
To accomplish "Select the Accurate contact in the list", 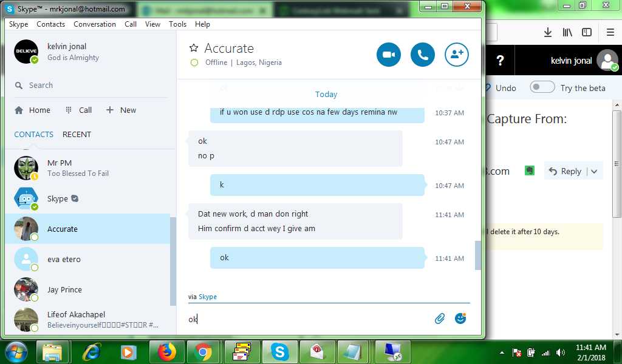I will pyautogui.click(x=88, y=229).
